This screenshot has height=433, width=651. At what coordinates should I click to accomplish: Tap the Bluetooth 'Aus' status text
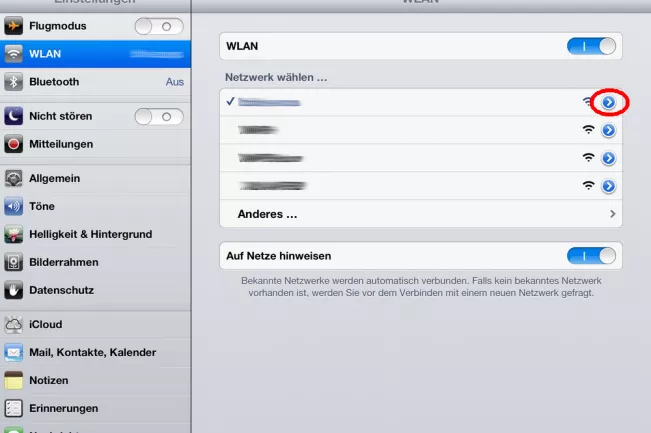coord(175,82)
